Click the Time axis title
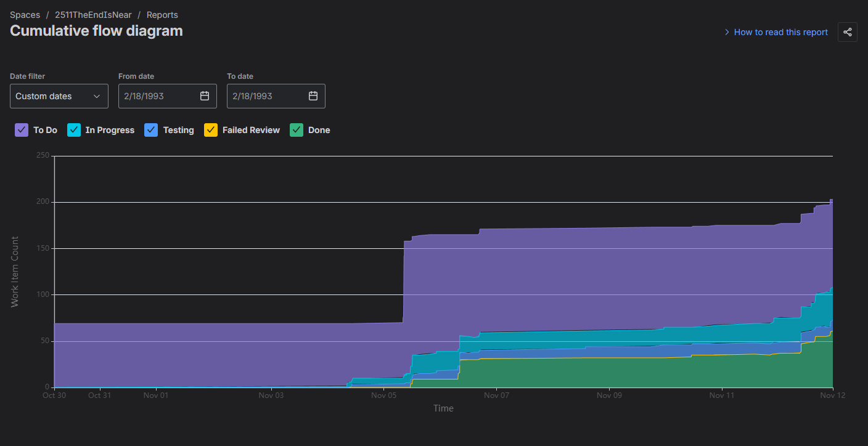 pos(443,408)
